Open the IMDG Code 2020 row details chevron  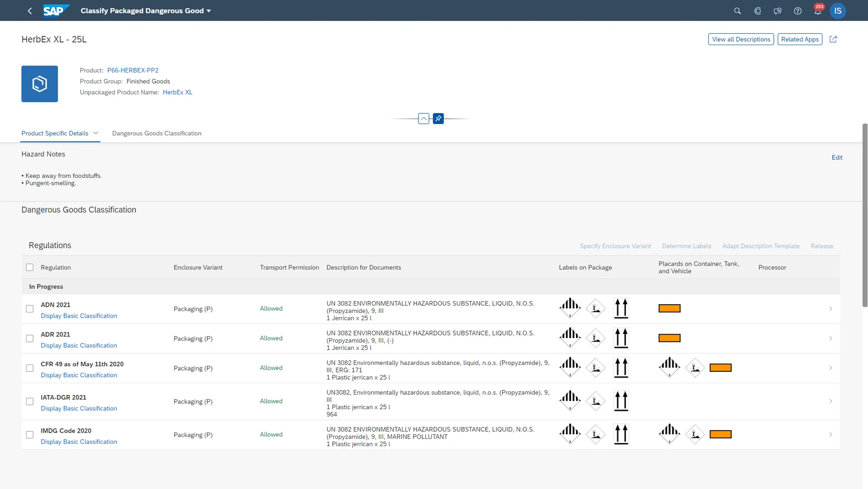point(830,434)
